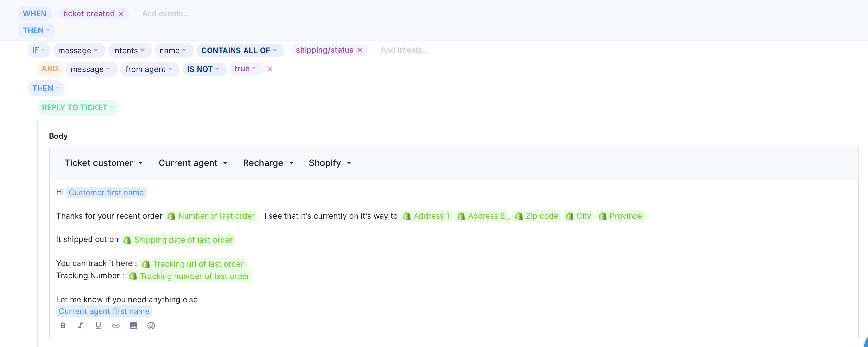Click the 'Tracking Number :' text
868x347 pixels.
(x=90, y=276)
